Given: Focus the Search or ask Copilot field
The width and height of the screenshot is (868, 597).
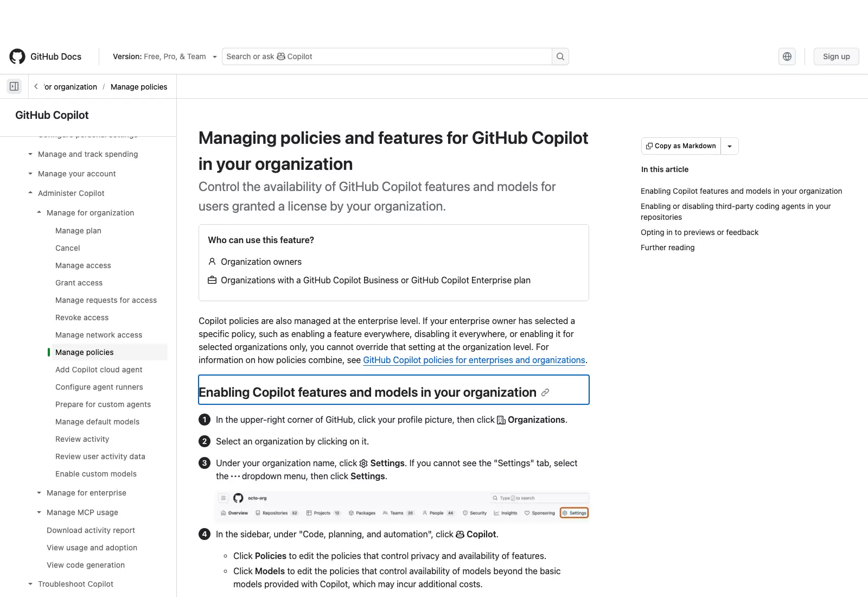Looking at the screenshot, I should pyautogui.click(x=387, y=56).
